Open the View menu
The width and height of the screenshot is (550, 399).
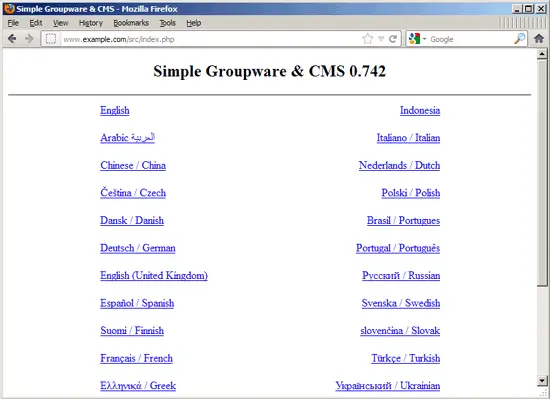pos(61,23)
